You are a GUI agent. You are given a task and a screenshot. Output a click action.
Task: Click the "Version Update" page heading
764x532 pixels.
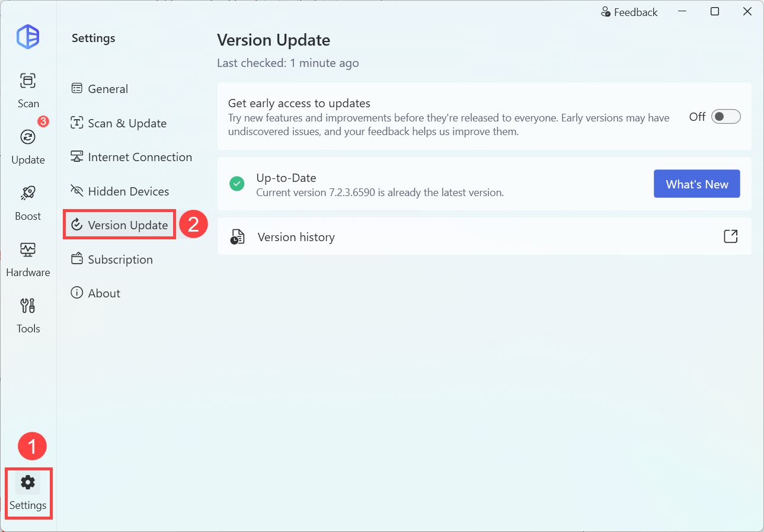click(274, 40)
